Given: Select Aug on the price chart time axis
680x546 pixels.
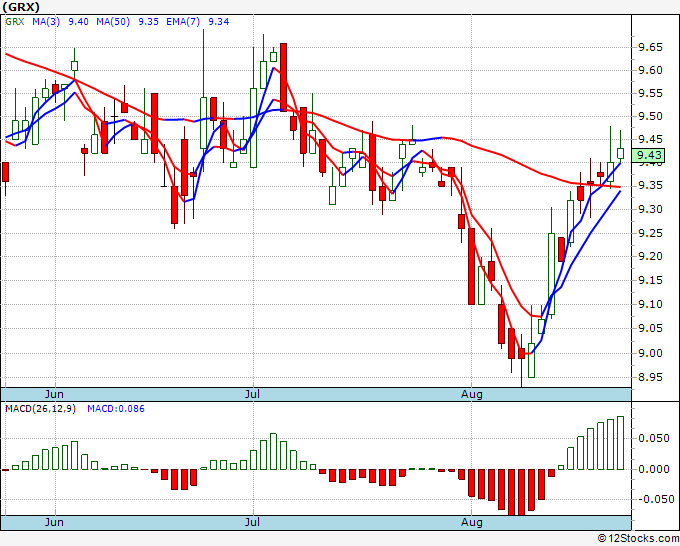Looking at the screenshot, I should point(471,394).
